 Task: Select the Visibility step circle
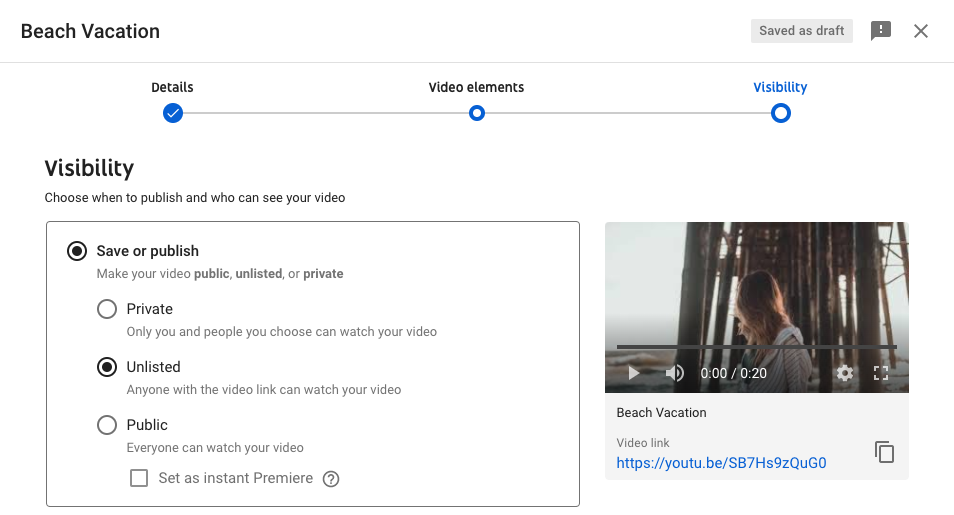(781, 113)
